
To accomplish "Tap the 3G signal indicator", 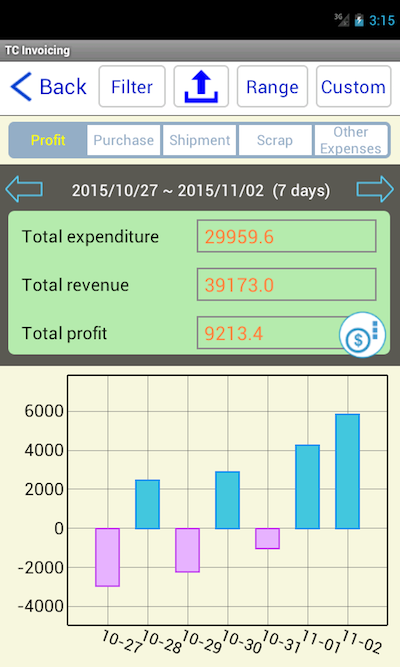I will (341, 20).
